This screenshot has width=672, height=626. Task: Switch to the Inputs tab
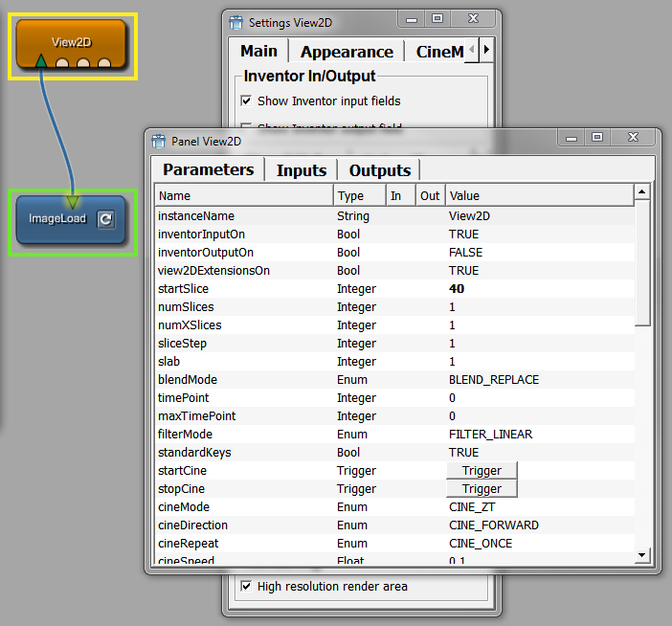pyautogui.click(x=302, y=170)
